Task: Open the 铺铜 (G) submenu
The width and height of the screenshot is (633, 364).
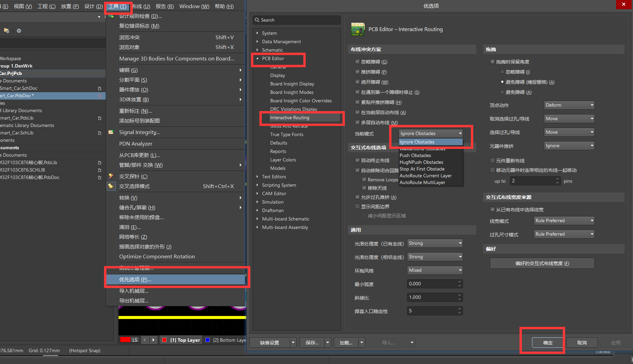Action: (x=176, y=70)
